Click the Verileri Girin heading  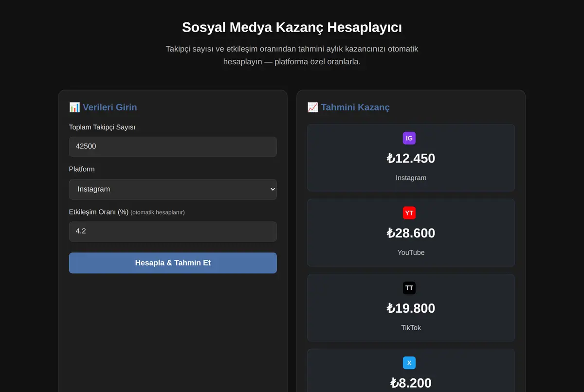pyautogui.click(x=109, y=107)
